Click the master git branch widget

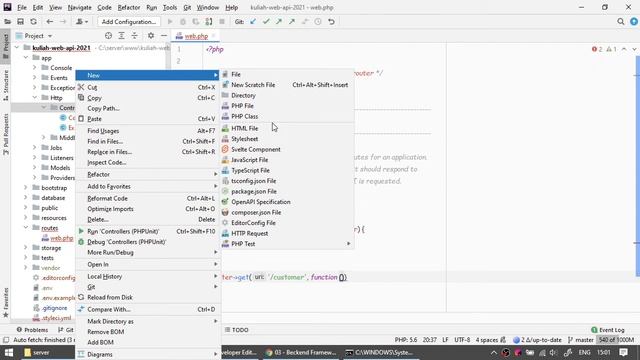click(581, 340)
